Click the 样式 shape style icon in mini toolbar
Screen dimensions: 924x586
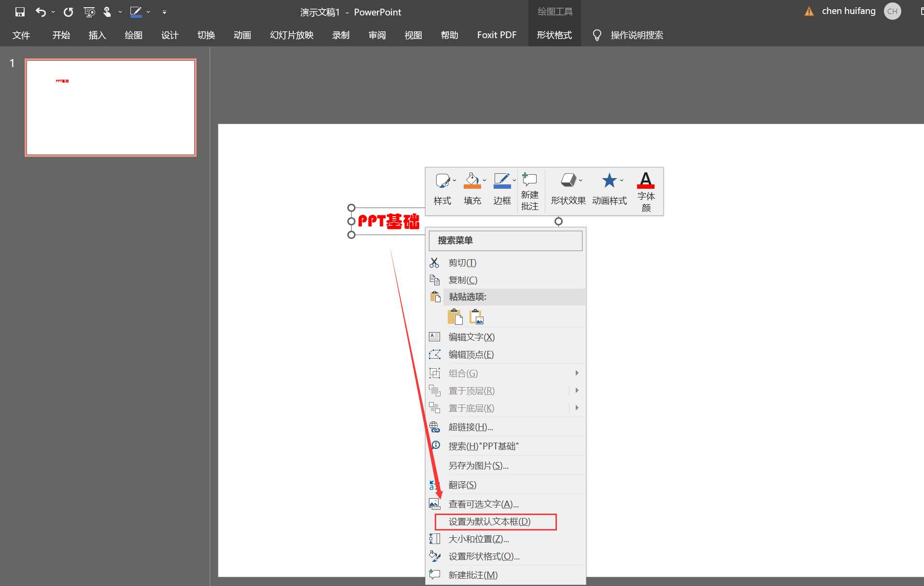(x=442, y=181)
